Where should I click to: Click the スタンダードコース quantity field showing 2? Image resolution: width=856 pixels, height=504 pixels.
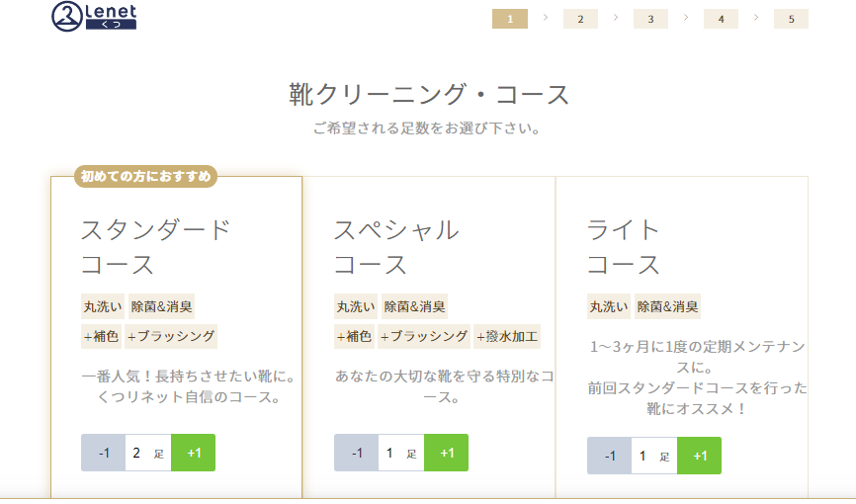click(148, 453)
